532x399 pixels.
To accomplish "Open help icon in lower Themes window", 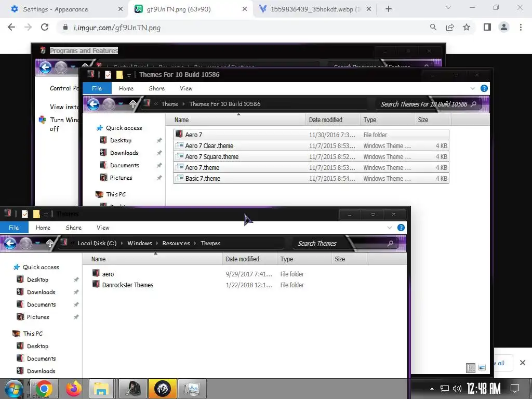I will click(401, 228).
